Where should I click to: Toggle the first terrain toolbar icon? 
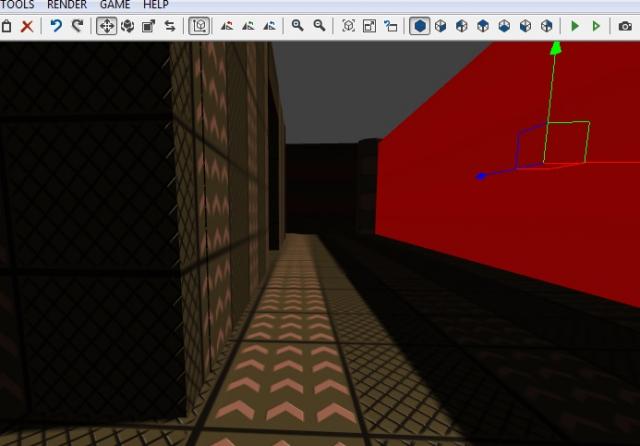click(x=227, y=26)
